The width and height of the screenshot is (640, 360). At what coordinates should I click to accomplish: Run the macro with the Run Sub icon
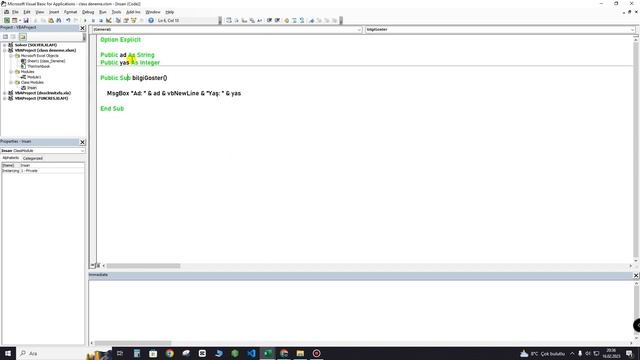85,20
